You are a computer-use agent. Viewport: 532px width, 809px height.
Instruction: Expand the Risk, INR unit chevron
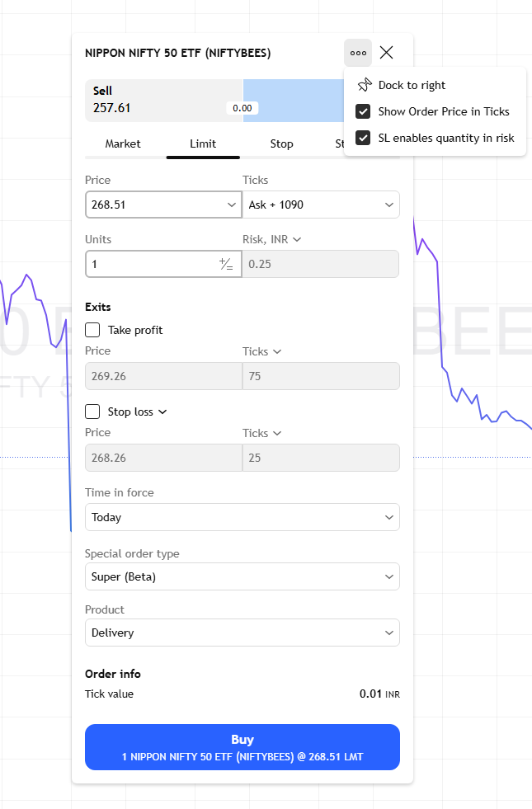click(x=297, y=239)
